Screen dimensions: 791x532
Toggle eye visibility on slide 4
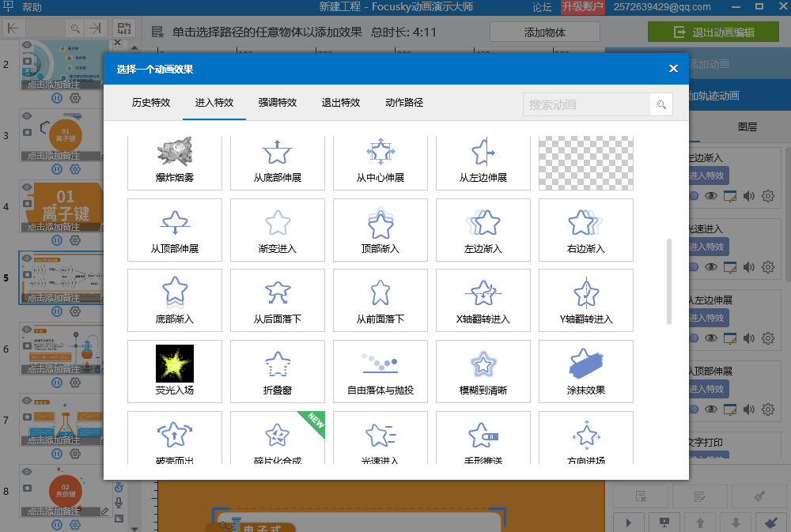coord(27,187)
